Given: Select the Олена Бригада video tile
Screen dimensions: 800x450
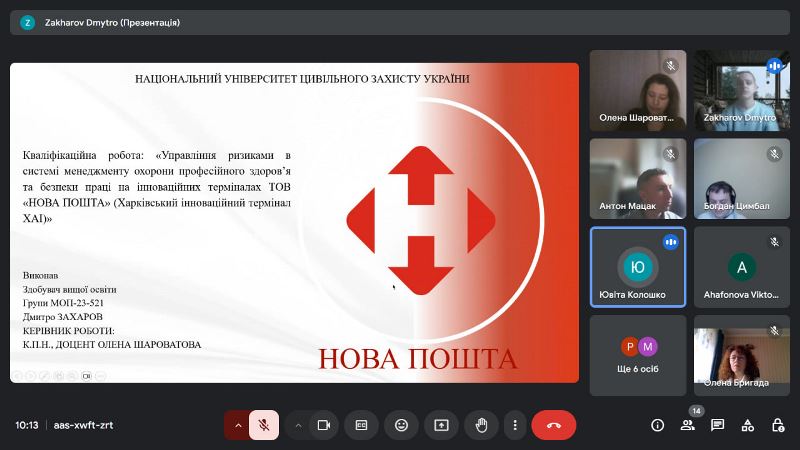Looking at the screenshot, I should click(x=742, y=355).
